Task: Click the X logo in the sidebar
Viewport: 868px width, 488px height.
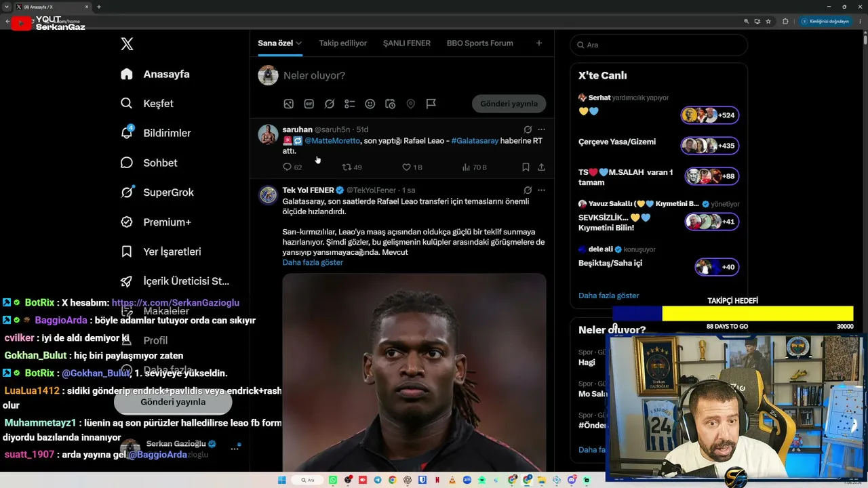Action: coord(127,44)
